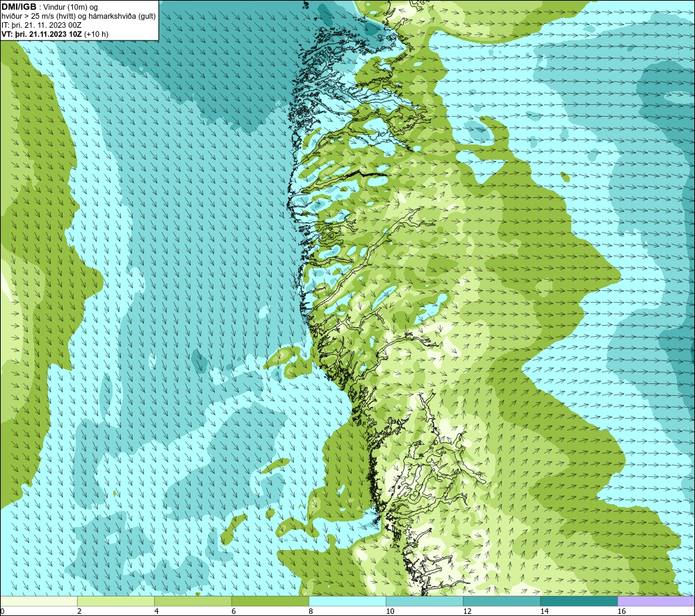Screen dimensions: 695x616
Task: Click the 8–10 m/s light cyan legend swatch
Action: click(347, 601)
